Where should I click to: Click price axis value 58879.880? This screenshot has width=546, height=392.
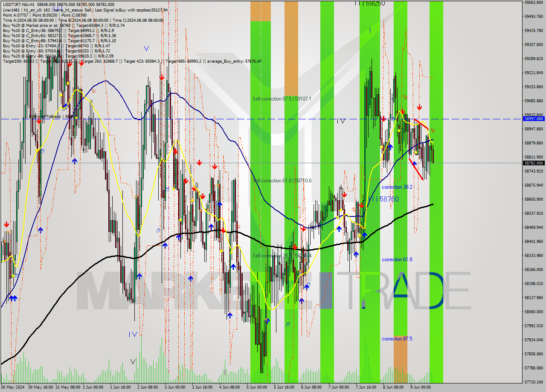click(534, 143)
